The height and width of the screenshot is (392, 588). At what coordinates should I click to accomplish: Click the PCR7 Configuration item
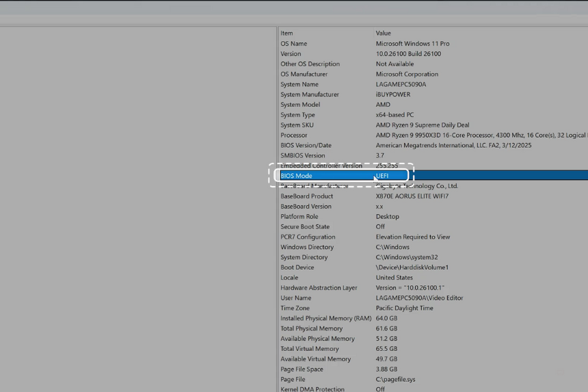pos(307,237)
